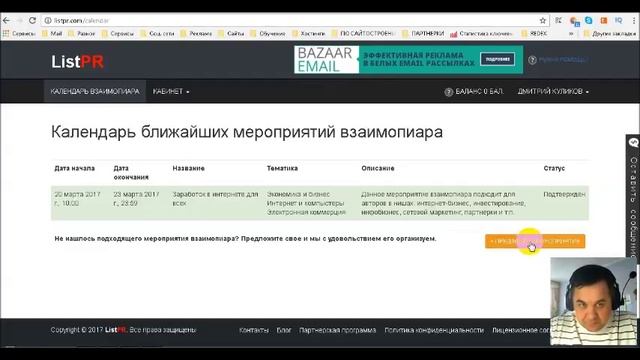Image resolution: width=640 pixels, height=360 pixels.
Task: Click the help question mark icon
Action: coord(532,60)
